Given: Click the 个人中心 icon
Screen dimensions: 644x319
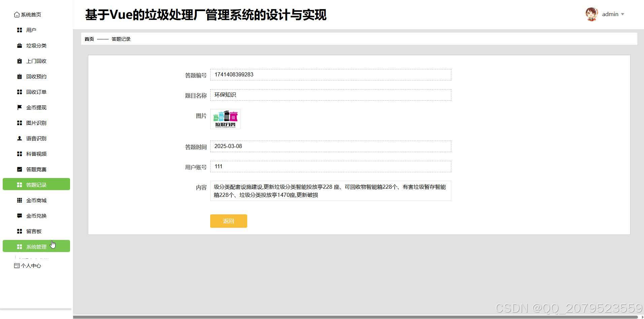Looking at the screenshot, I should click(x=17, y=265).
